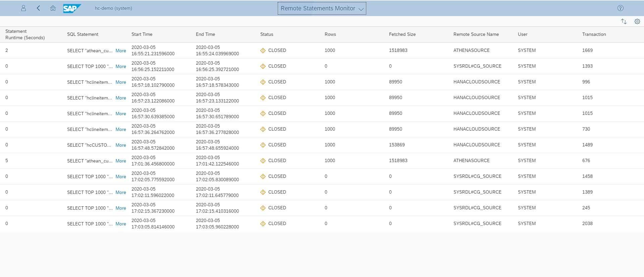Click the Statement Runtime (Seconds) column header

click(25, 34)
